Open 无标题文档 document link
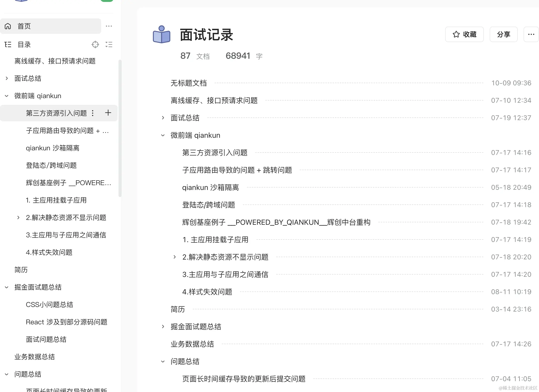539x392 pixels. [189, 83]
